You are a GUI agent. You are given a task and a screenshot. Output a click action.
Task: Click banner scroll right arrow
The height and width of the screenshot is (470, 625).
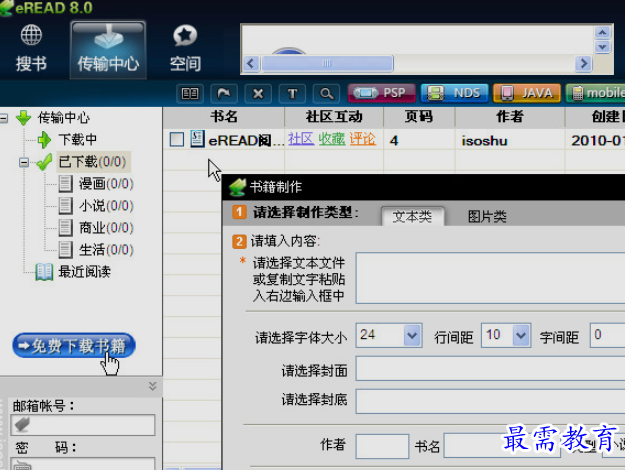click(583, 63)
